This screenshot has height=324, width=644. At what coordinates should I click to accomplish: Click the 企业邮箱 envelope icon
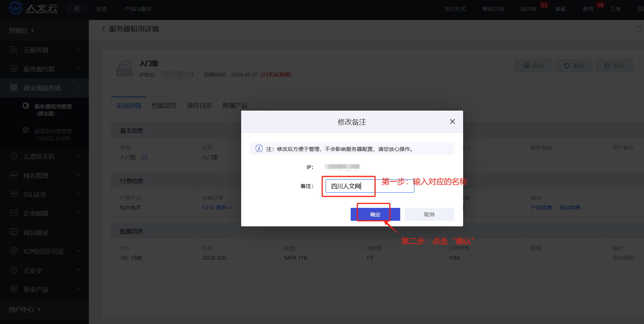pyautogui.click(x=14, y=213)
